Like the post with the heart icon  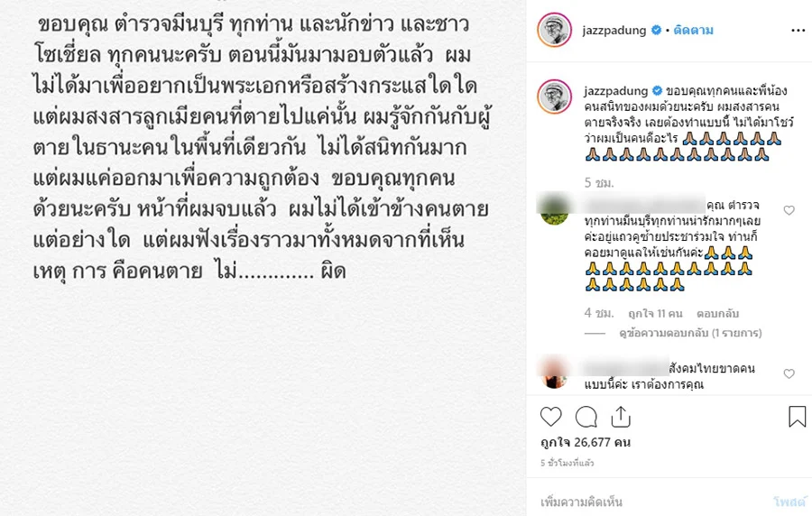[x=550, y=417]
